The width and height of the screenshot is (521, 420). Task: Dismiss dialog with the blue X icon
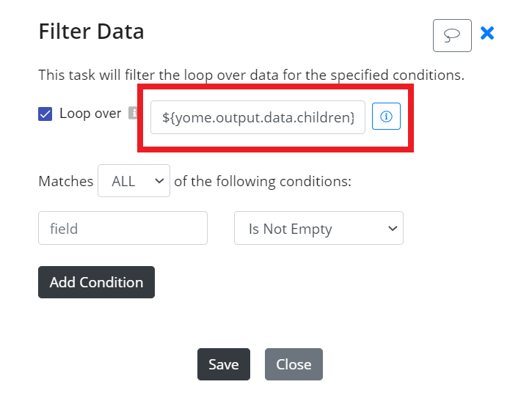click(487, 33)
